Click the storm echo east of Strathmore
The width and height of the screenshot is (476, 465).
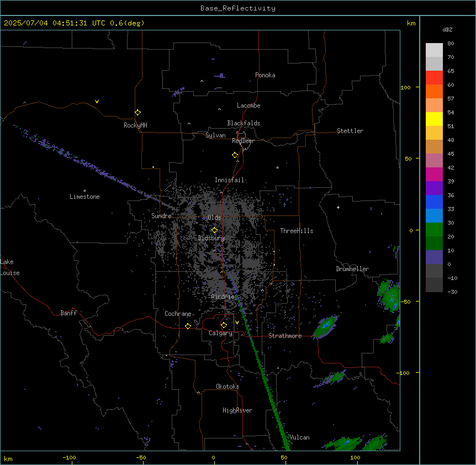pyautogui.click(x=326, y=326)
